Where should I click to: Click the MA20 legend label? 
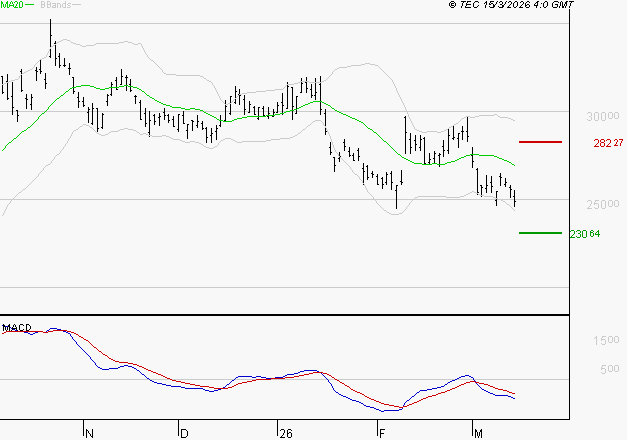tap(12, 4)
